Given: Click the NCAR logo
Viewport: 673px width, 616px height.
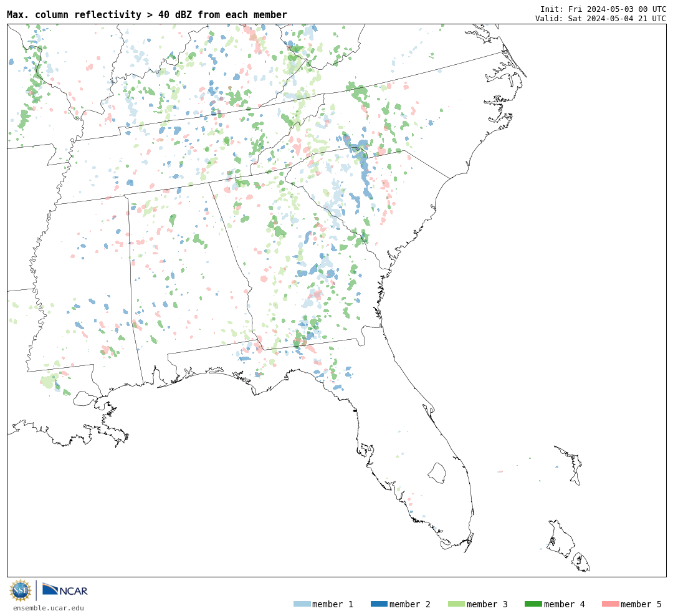Looking at the screenshot, I should [x=65, y=589].
